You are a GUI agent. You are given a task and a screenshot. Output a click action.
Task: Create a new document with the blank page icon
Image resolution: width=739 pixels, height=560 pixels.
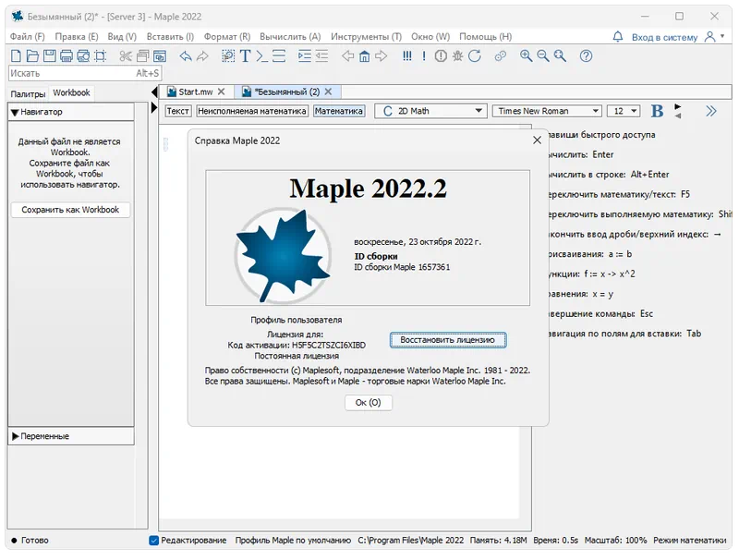tap(16, 56)
